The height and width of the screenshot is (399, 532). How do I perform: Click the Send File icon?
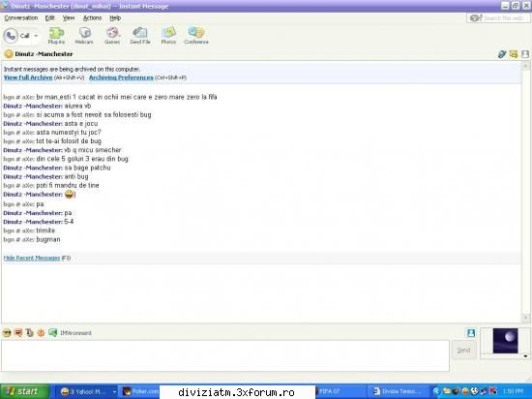point(140,36)
